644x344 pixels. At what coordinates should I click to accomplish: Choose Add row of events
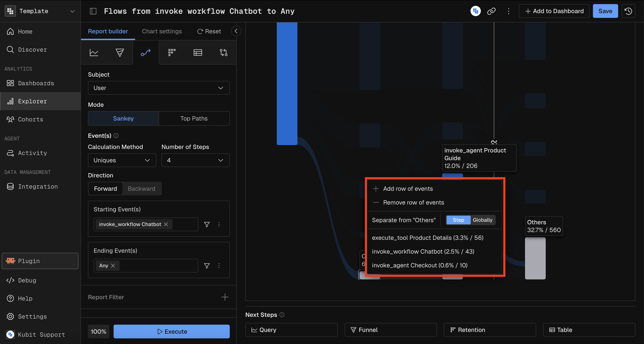pyautogui.click(x=435, y=189)
